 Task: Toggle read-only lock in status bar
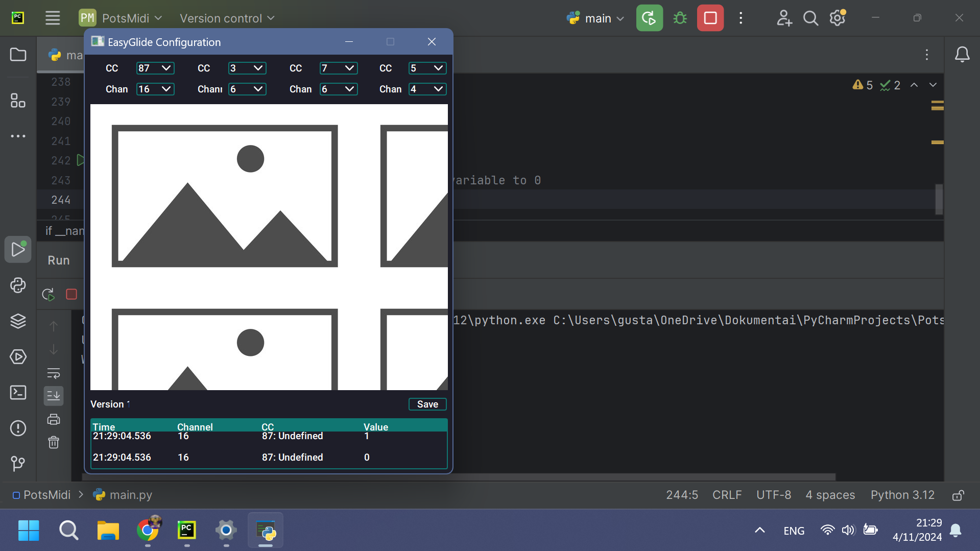click(958, 495)
